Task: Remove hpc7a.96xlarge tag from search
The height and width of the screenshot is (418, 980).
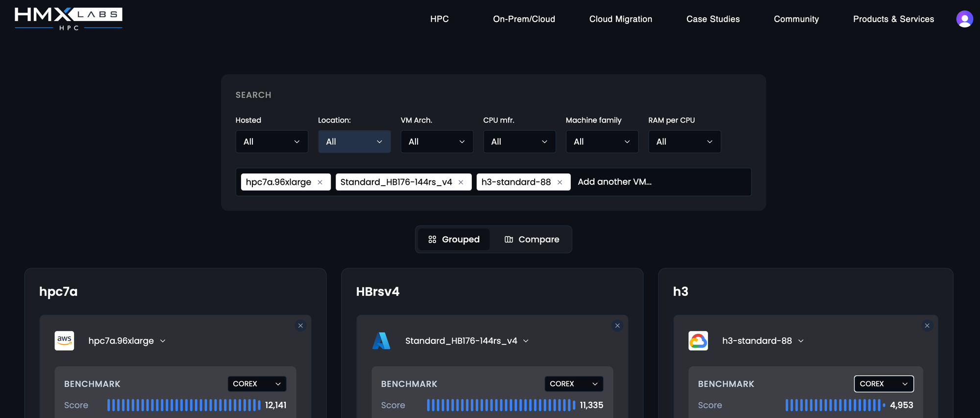Action: tap(320, 182)
